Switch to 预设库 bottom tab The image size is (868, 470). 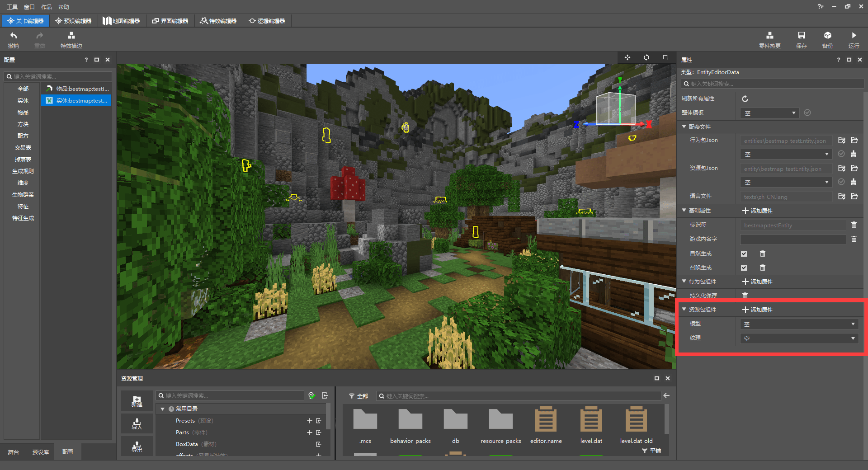40,452
